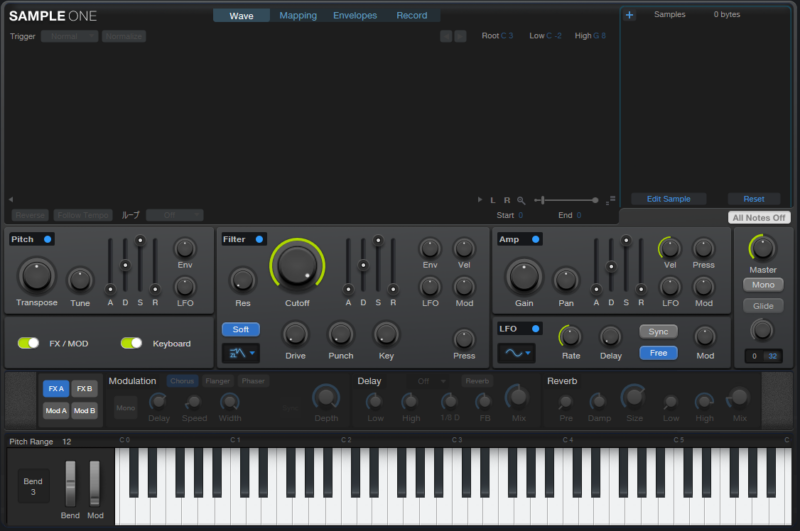800x531 pixels.
Task: Switch to the Mapping tab
Action: coord(298,15)
